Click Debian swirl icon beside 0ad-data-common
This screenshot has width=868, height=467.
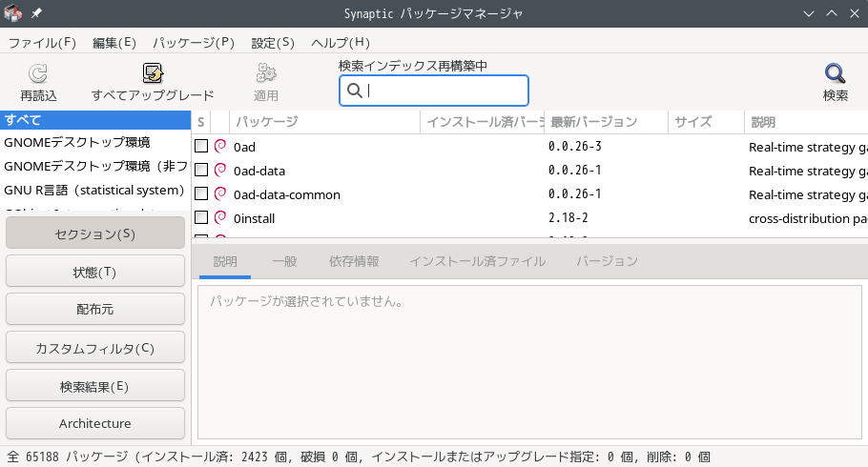tap(220, 193)
